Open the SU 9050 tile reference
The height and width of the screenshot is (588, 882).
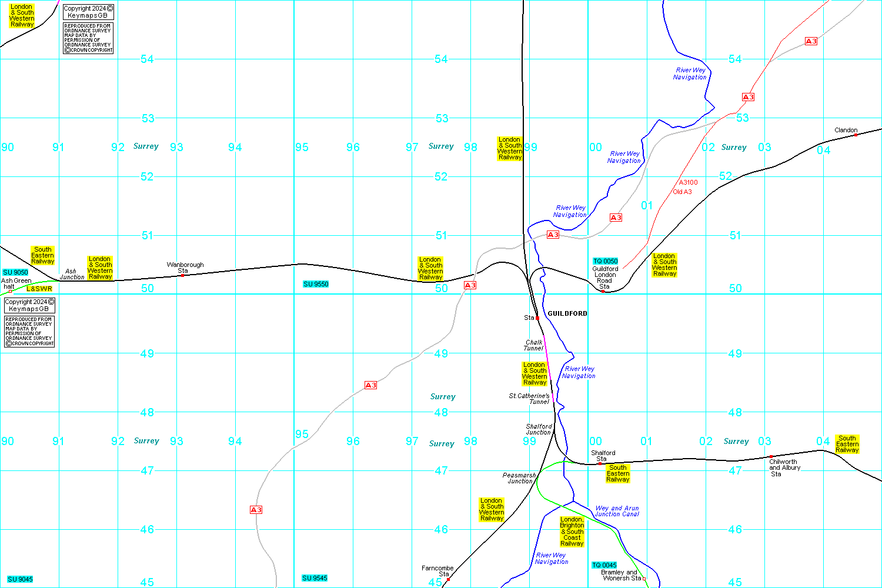[15, 272]
